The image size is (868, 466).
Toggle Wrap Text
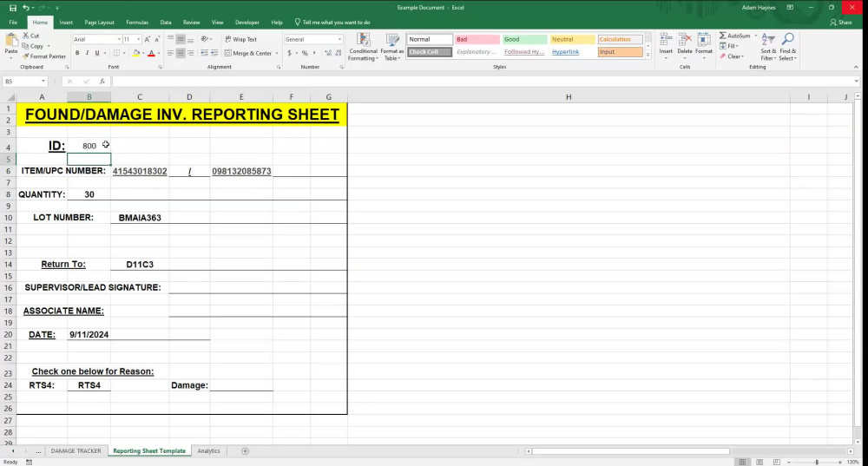[240, 39]
